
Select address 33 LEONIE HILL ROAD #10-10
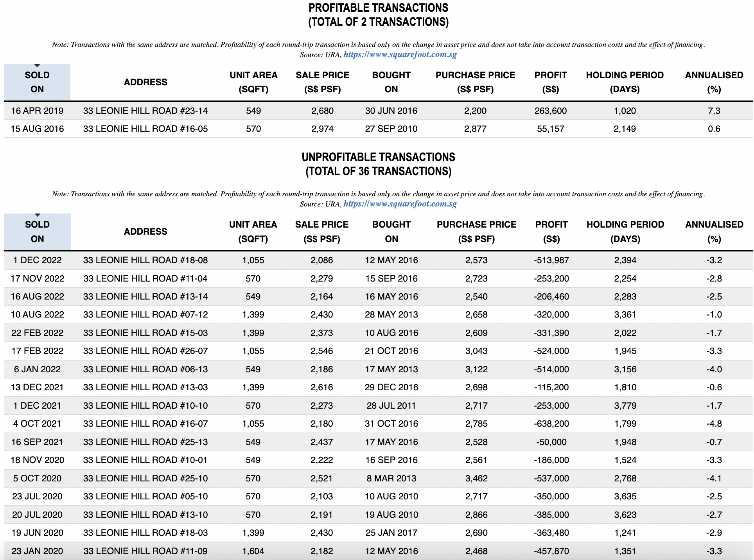click(x=145, y=406)
